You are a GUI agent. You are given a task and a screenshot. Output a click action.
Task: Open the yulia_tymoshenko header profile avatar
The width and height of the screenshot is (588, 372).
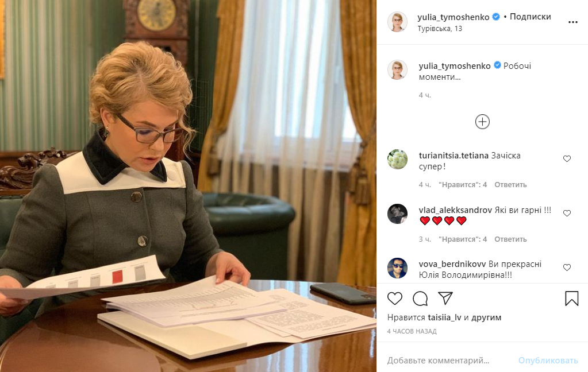pyautogui.click(x=397, y=22)
